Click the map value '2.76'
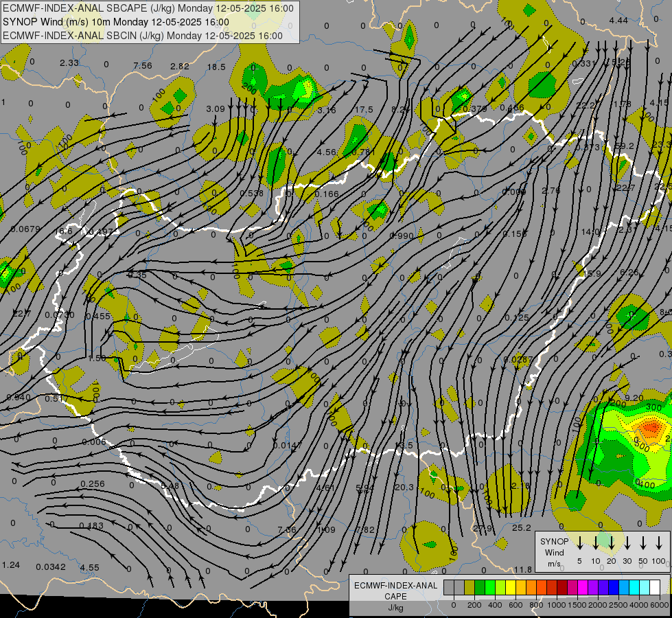672x618 pixels. point(551,190)
